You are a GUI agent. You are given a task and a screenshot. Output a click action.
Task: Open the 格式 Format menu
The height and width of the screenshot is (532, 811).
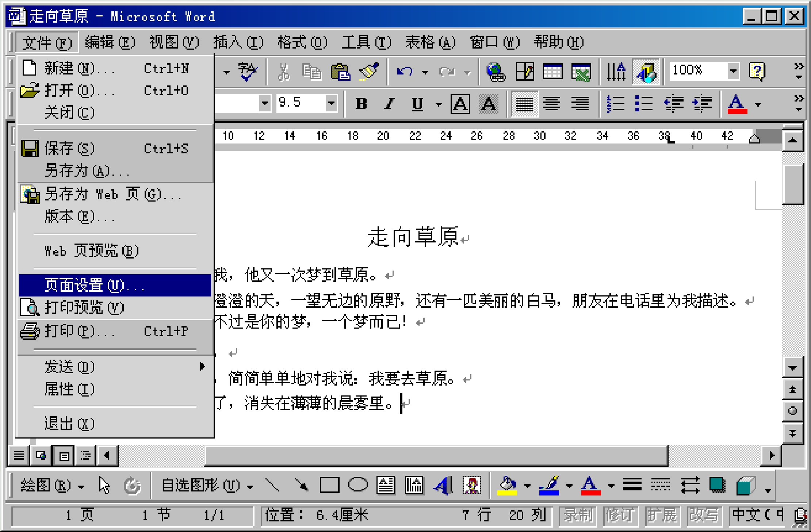302,42
